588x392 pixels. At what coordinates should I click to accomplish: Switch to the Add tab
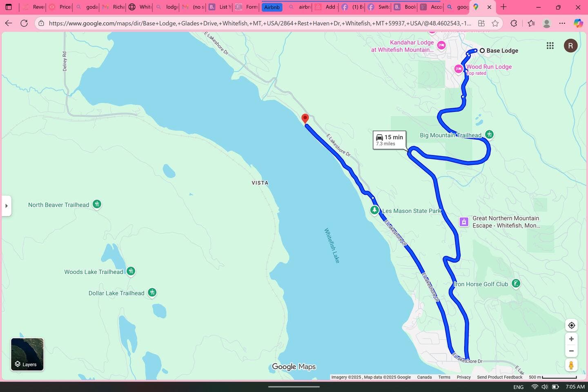[x=325, y=7]
